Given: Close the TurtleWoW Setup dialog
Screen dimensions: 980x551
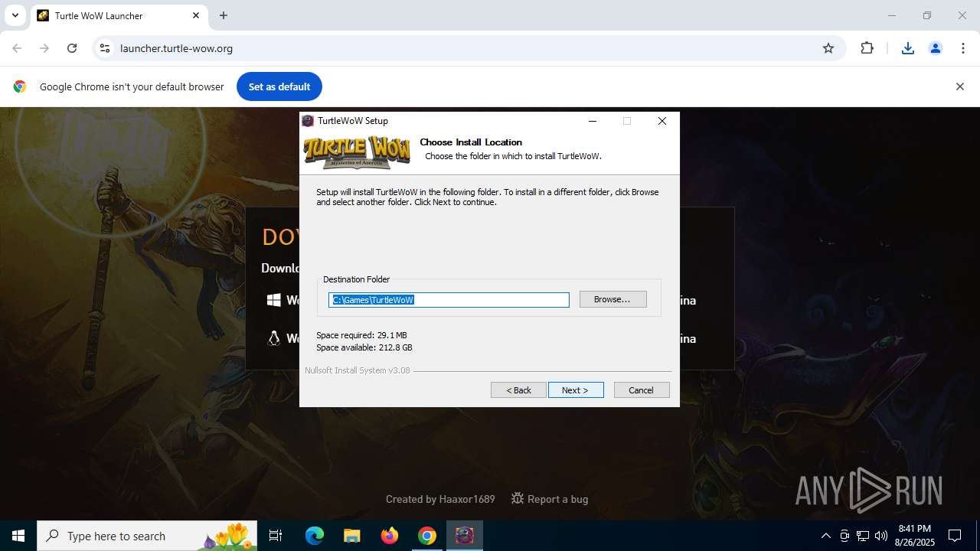Looking at the screenshot, I should pos(662,121).
